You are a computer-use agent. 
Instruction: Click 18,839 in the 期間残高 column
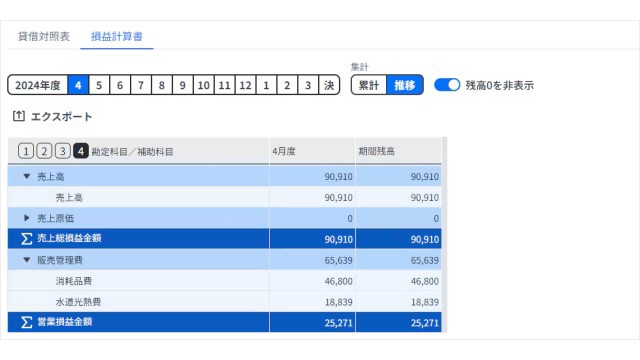point(425,302)
